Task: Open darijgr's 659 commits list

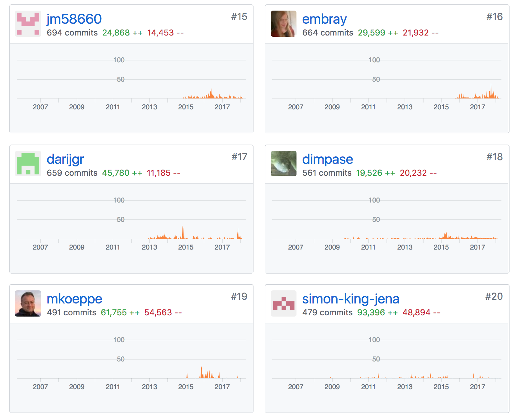Action: (x=72, y=173)
